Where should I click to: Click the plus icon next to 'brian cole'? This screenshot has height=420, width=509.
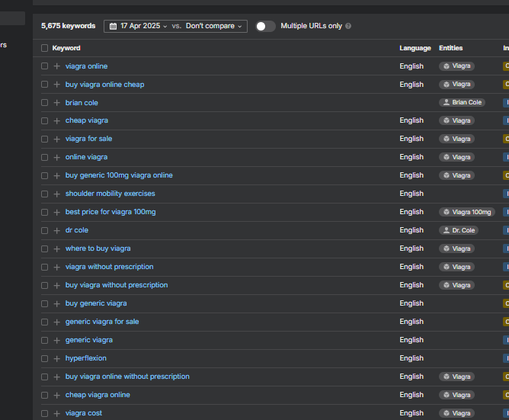coord(56,103)
